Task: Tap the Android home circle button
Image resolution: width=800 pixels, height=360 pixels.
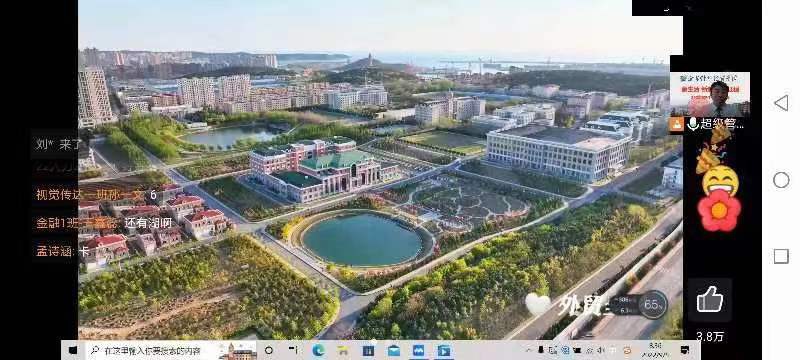Action: coord(781,180)
